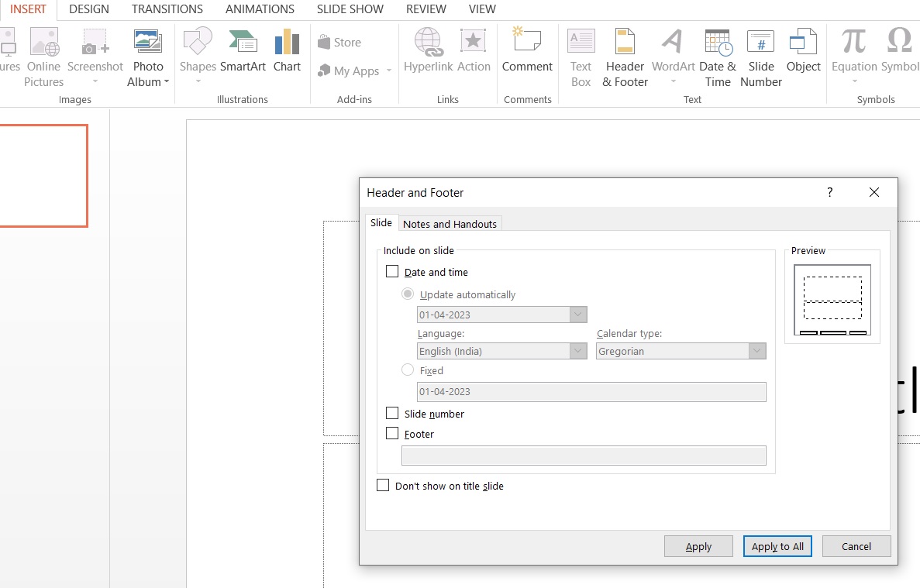Click in the Footer text field

tap(583, 456)
